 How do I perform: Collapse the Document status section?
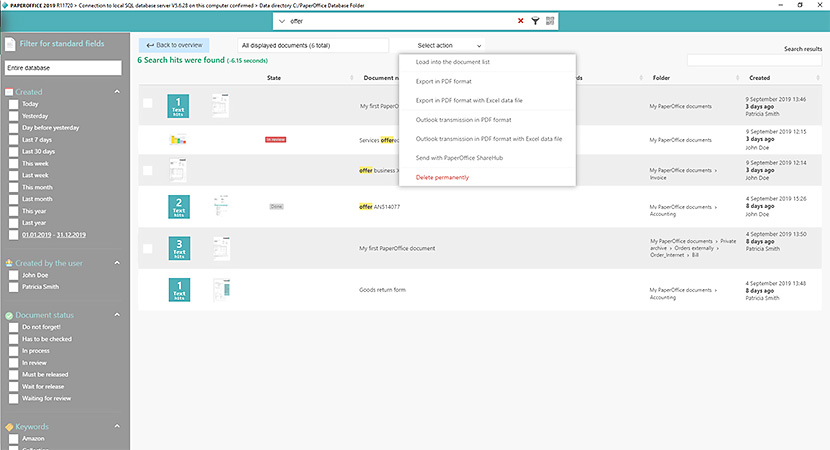point(117,314)
